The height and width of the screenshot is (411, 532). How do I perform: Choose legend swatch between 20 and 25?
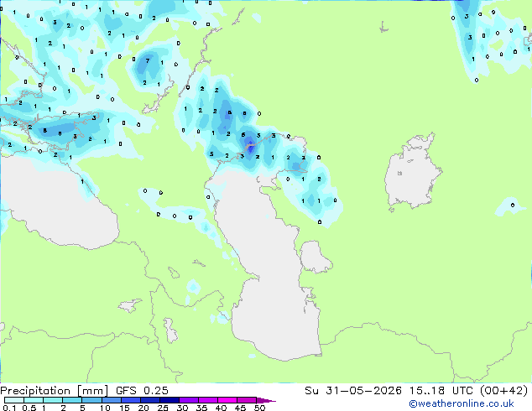149,400
